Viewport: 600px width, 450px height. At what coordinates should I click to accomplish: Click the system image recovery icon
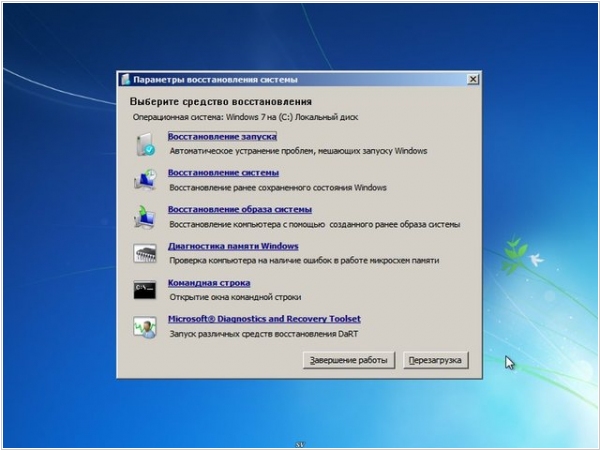[x=145, y=217]
